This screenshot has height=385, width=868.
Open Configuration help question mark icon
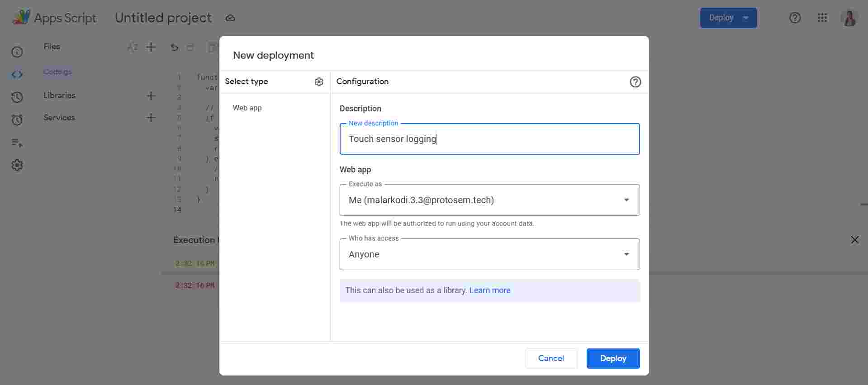point(635,82)
